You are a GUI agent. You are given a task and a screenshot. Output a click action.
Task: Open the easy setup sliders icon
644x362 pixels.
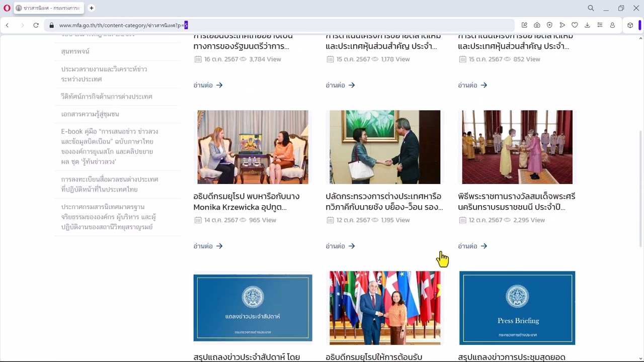[x=600, y=25]
